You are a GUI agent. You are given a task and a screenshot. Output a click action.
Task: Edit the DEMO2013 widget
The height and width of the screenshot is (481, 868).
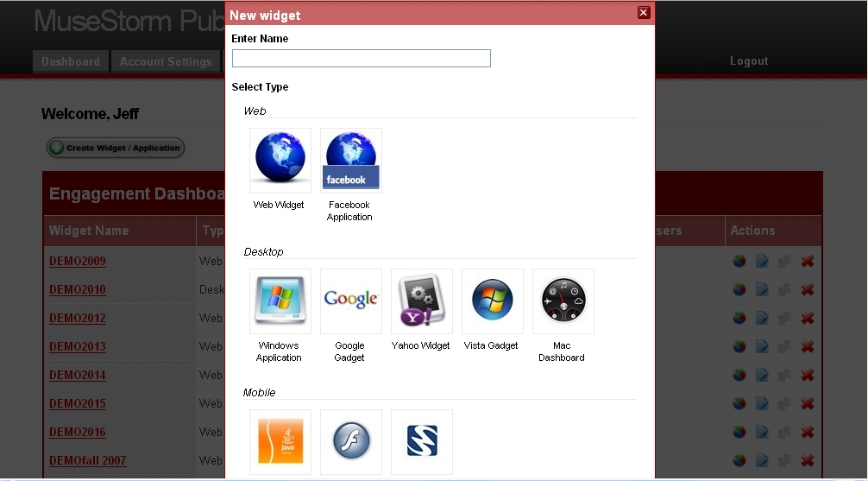click(762, 346)
